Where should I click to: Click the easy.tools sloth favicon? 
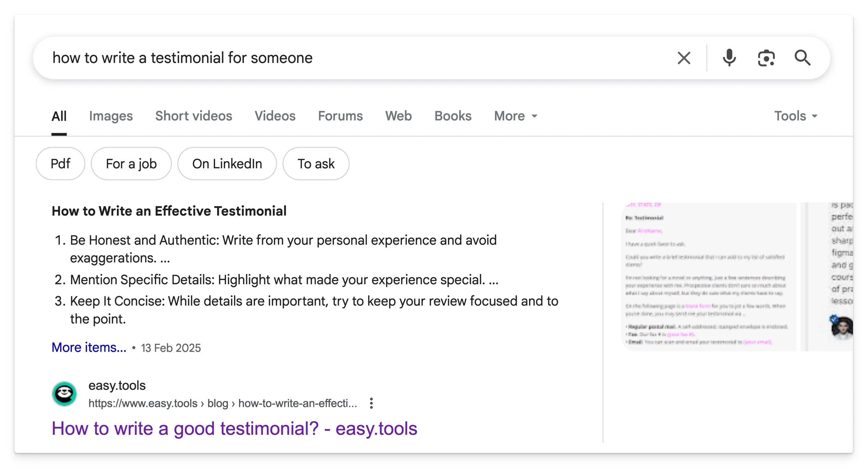[64, 394]
